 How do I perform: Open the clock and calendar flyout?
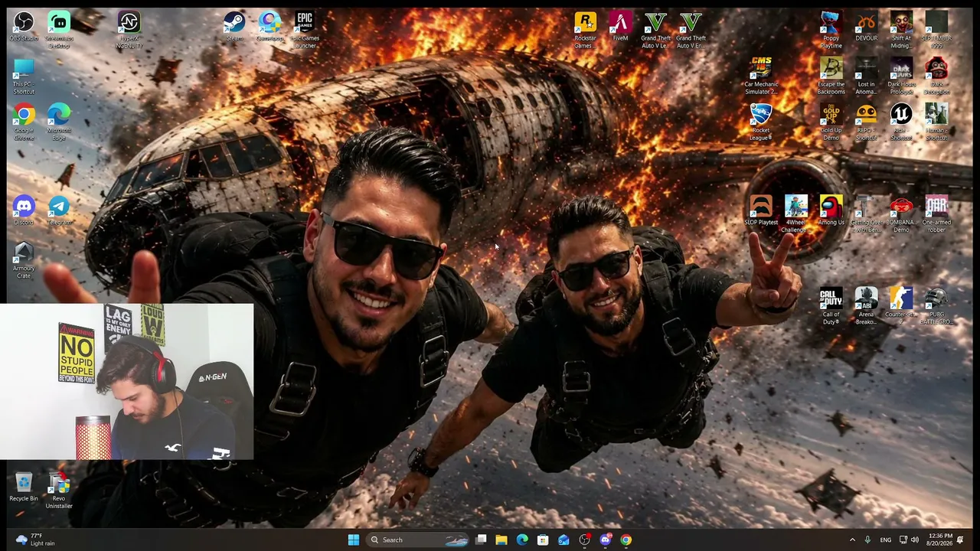coord(939,540)
